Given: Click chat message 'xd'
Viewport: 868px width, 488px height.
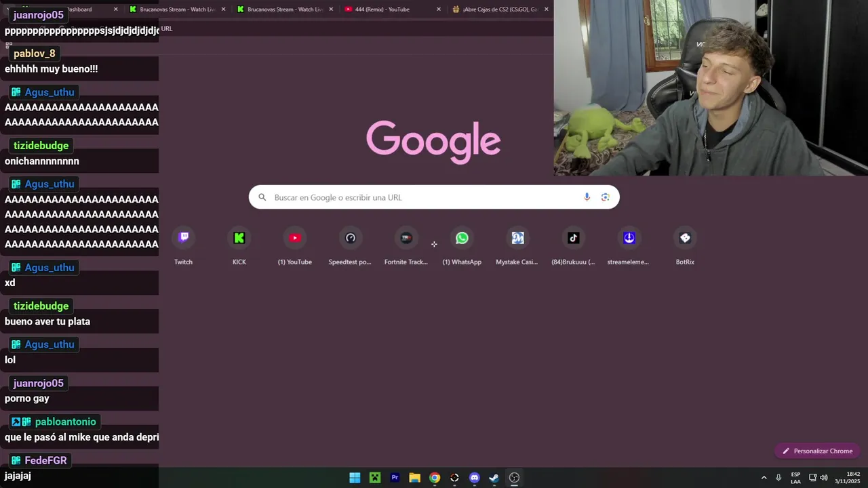Looking at the screenshot, I should point(9,283).
